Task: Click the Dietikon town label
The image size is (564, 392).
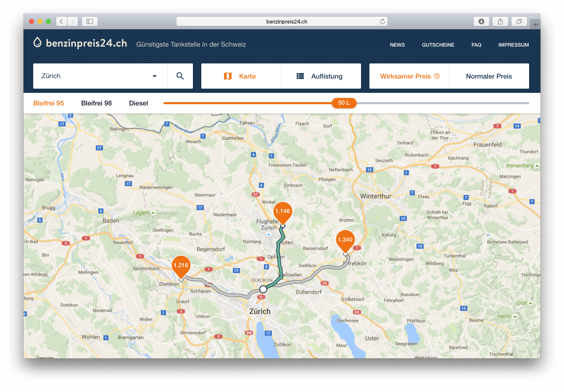Action: [x=169, y=284]
